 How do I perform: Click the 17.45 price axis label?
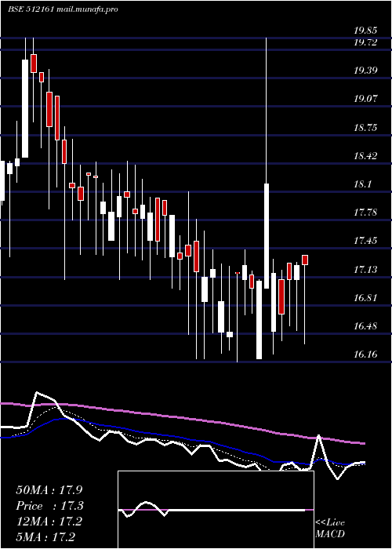(365, 241)
